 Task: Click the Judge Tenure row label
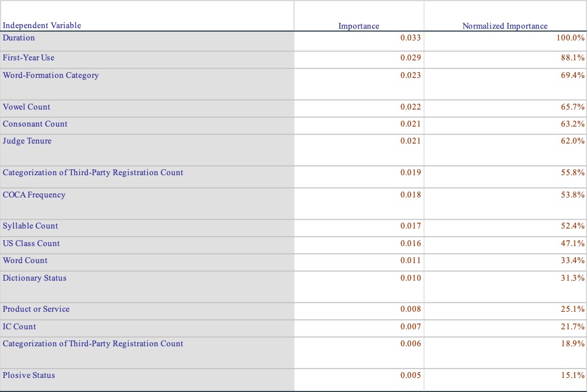(27, 141)
